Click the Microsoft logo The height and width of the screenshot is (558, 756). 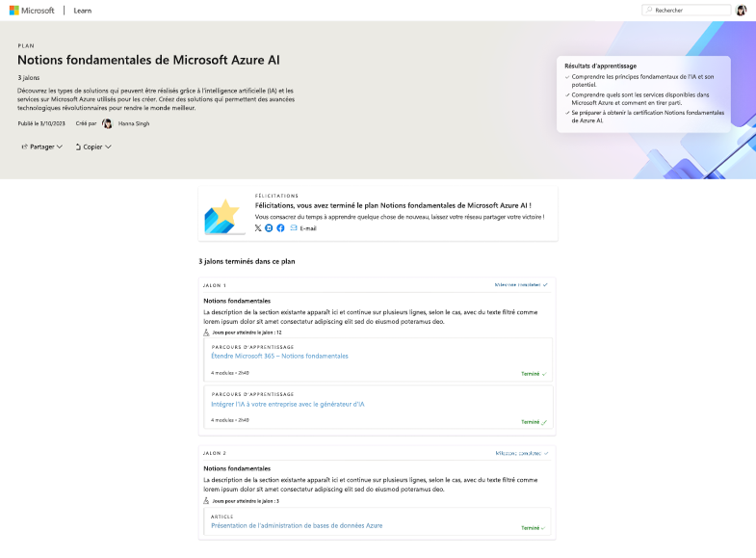click(x=32, y=11)
